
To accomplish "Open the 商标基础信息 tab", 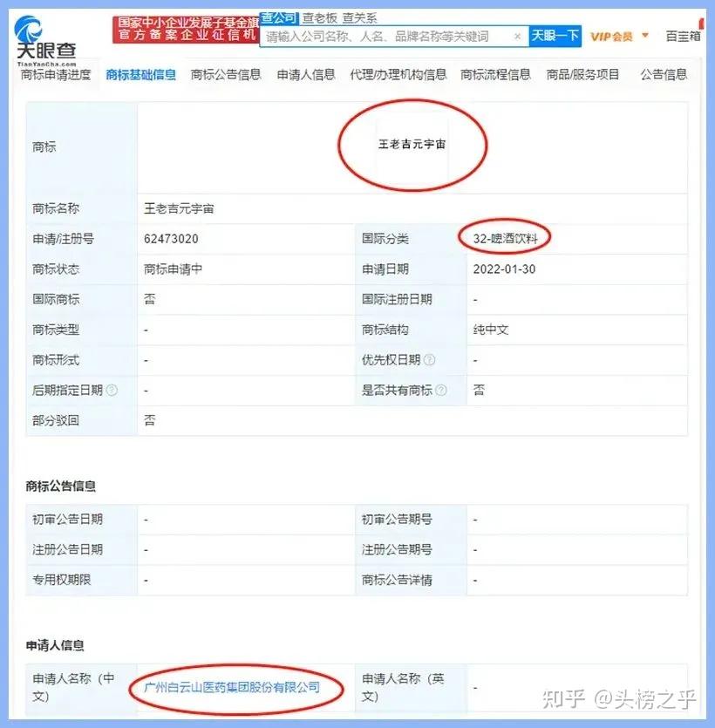I will (x=140, y=75).
